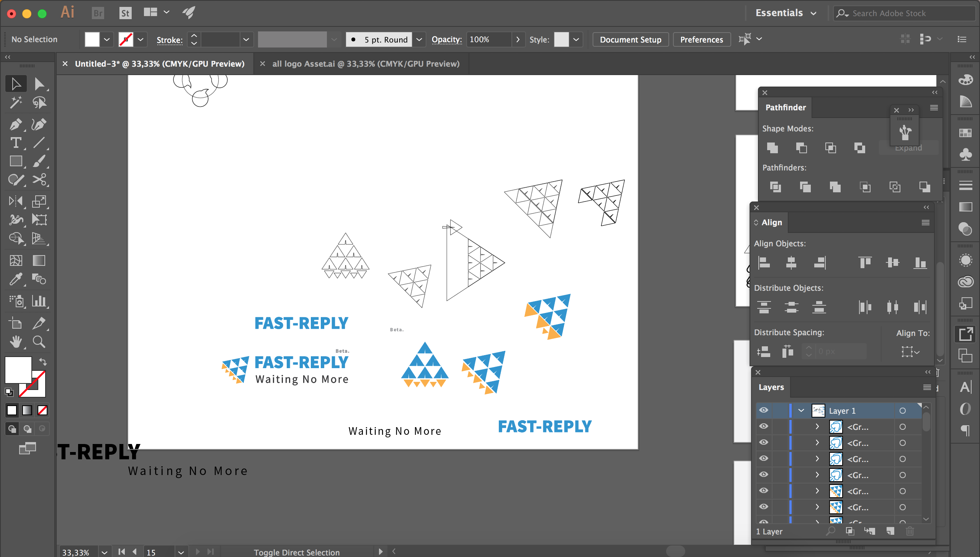Pick the Magic Wand tool
Screen dimensions: 980x557
click(15, 103)
